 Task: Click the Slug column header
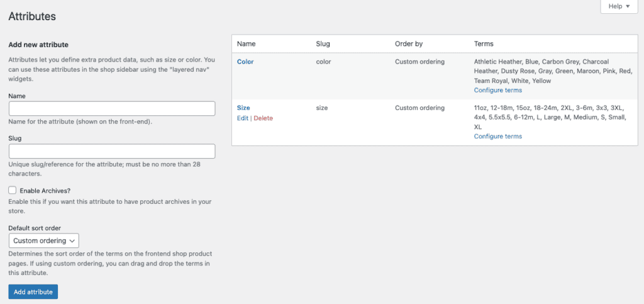pyautogui.click(x=323, y=44)
